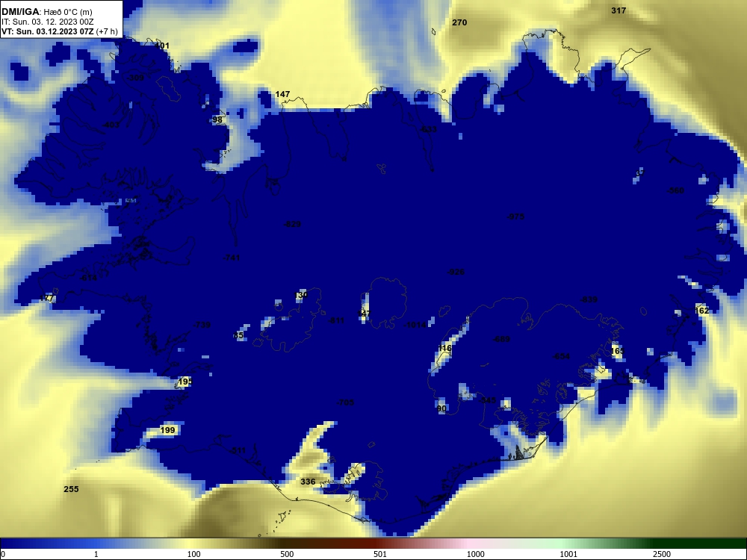
Task: Click the map value '90'
Action: point(441,408)
